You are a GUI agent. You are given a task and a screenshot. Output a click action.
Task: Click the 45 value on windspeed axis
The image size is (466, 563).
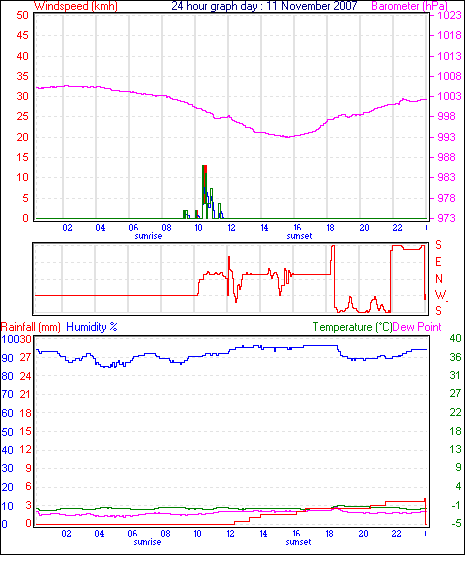[23, 36]
